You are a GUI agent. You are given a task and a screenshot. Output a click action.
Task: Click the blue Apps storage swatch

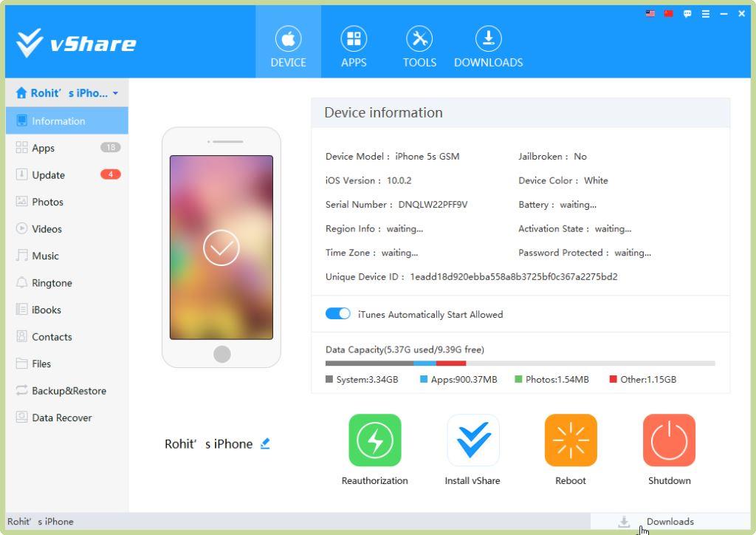tap(424, 379)
